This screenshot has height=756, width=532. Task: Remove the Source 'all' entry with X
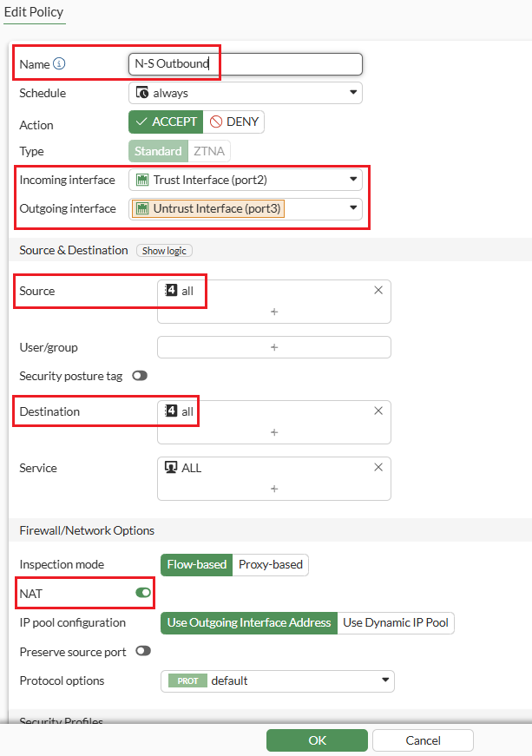pos(378,291)
